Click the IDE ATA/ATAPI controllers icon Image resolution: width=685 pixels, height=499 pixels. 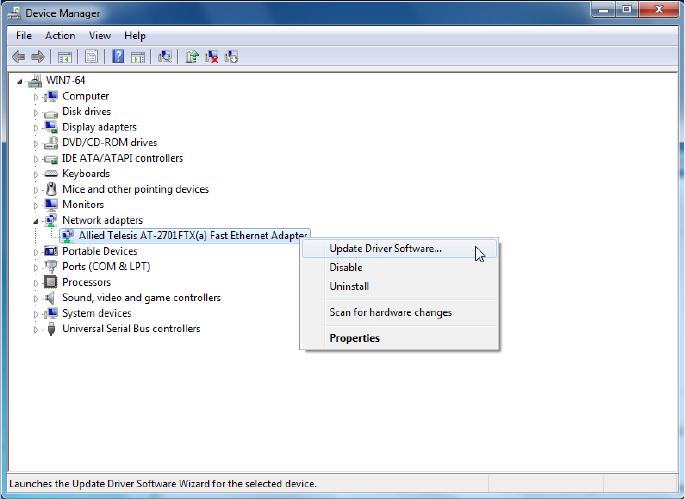51,159
